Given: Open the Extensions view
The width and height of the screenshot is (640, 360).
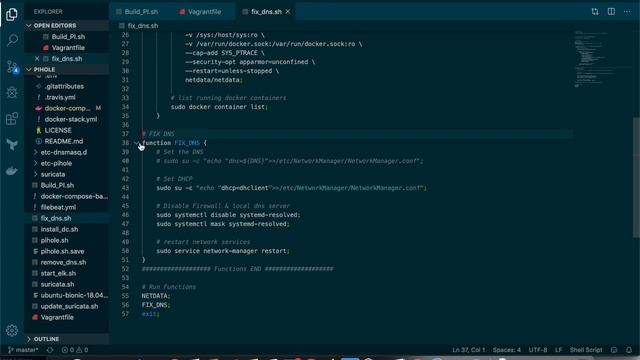Looking at the screenshot, I should [x=12, y=119].
